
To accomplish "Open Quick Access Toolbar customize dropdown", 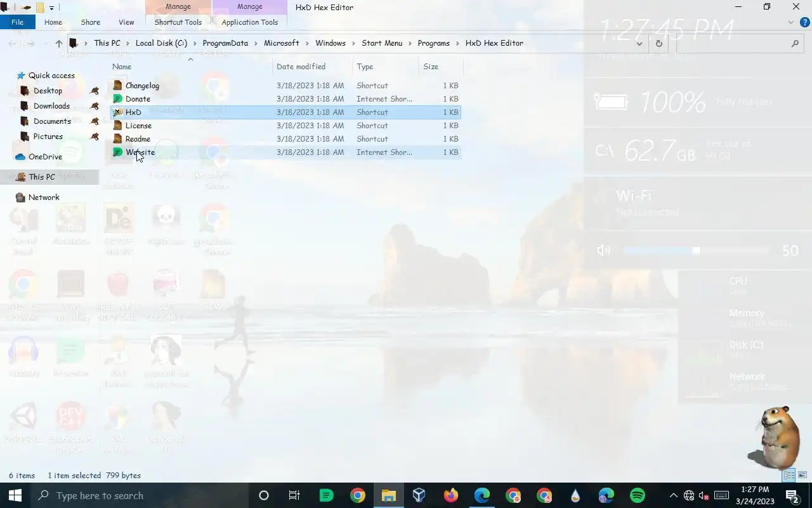I will [51, 8].
